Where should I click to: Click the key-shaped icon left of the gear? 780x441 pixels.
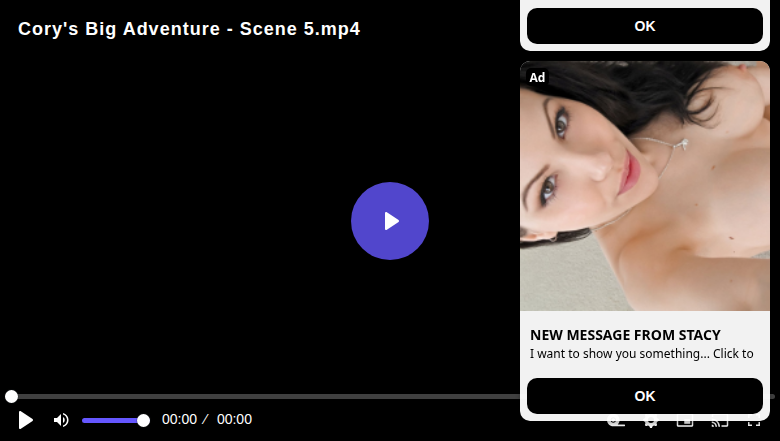(x=616, y=424)
